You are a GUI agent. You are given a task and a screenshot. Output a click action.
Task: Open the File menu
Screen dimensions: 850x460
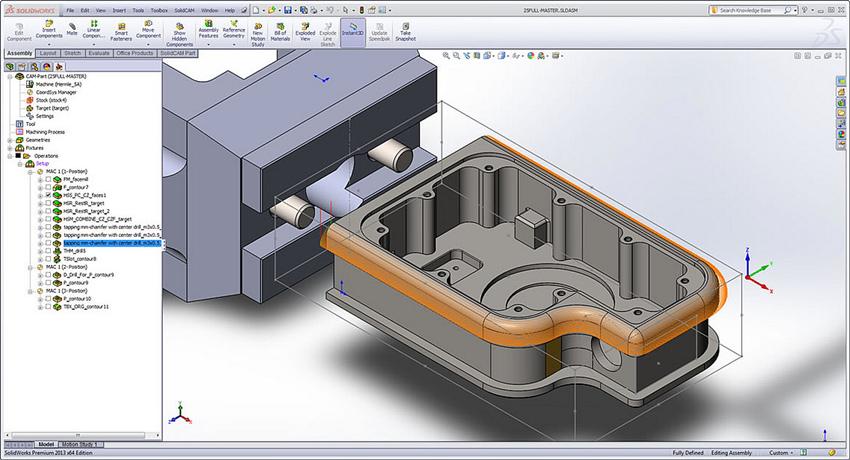(70, 10)
